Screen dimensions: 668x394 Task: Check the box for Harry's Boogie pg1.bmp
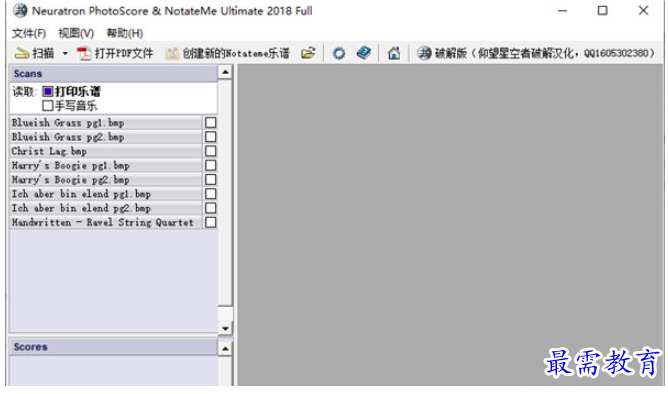point(210,165)
